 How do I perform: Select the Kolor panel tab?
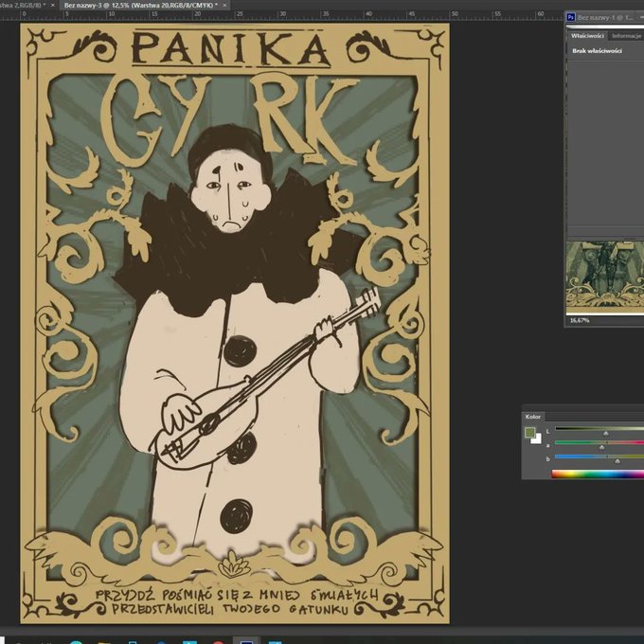tap(532, 417)
